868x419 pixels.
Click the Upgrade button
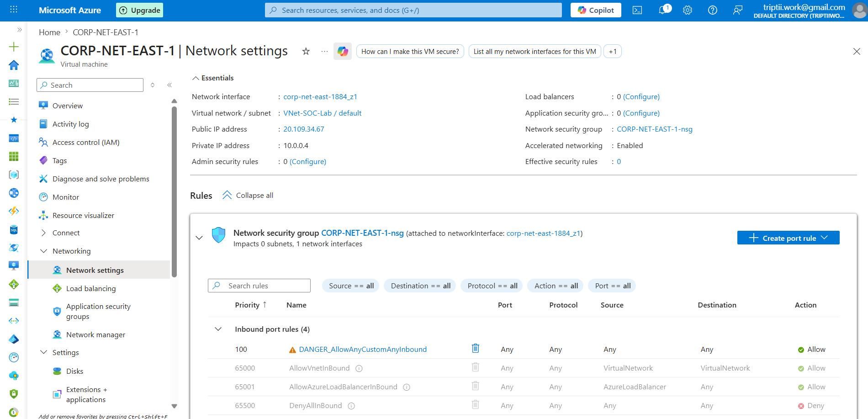(x=139, y=10)
